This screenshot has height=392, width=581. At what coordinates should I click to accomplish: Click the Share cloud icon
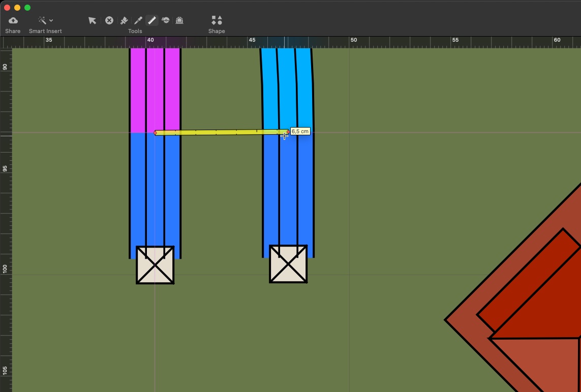(x=13, y=20)
